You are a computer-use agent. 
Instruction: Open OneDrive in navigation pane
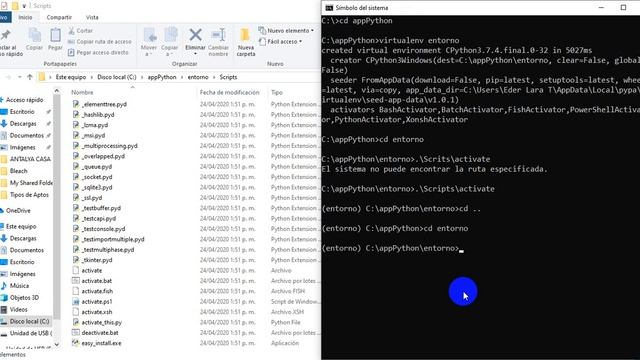coord(18,211)
